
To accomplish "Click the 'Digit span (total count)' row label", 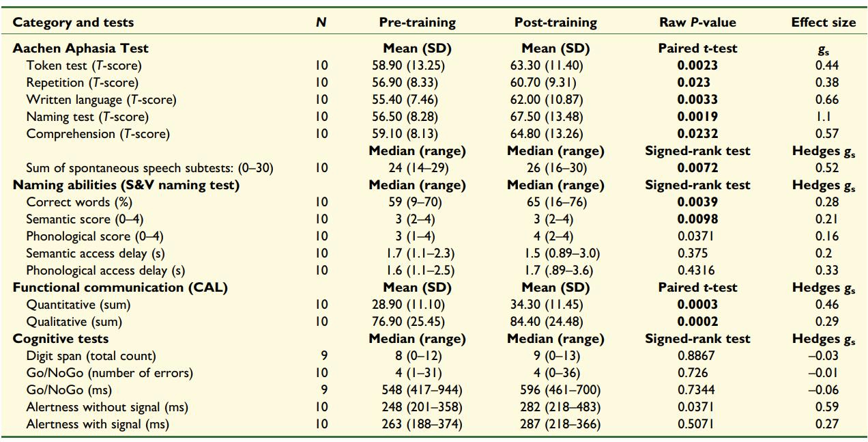I will coord(91,356).
